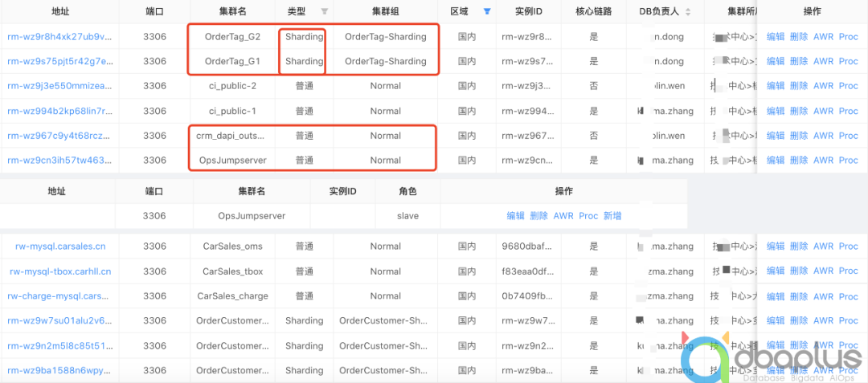The width and height of the screenshot is (868, 383).
Task: Select cluster name OrderTag_G2 cell
Action: coord(232,37)
